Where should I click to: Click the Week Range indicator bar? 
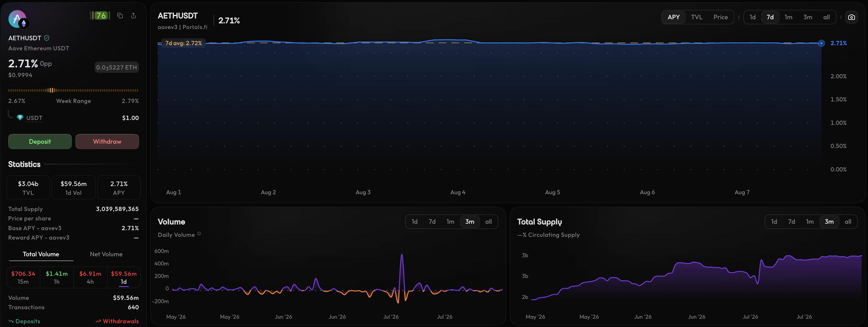(73, 90)
